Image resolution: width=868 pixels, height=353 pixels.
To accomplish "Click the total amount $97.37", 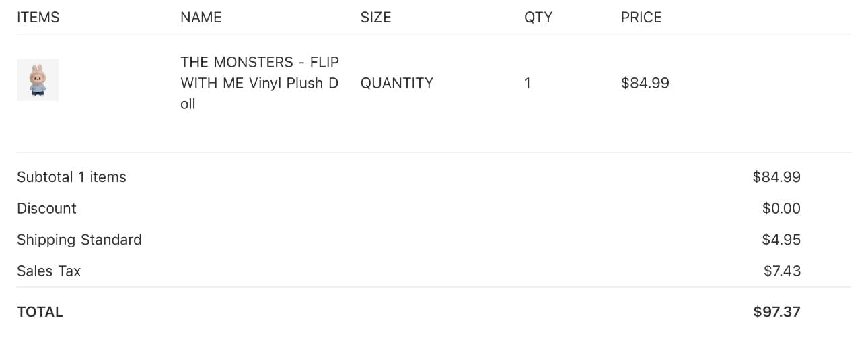I will tap(776, 312).
